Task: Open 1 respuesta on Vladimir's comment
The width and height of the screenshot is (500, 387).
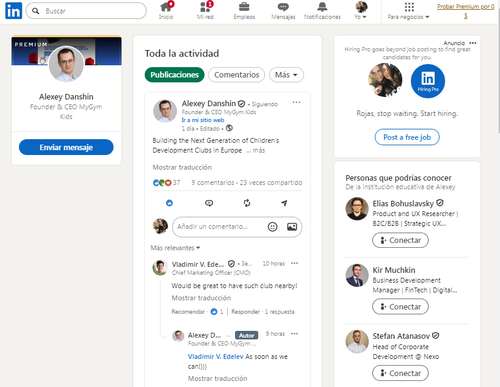Action: [x=279, y=312]
